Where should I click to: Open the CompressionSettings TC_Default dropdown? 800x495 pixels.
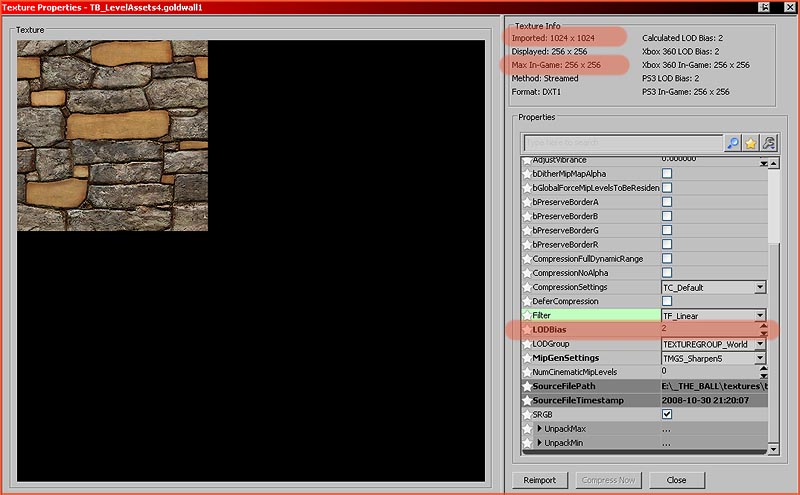760,287
